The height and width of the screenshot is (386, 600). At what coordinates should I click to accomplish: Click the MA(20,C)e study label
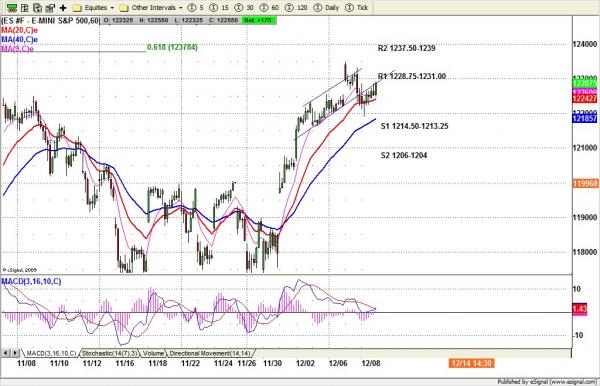coord(20,30)
